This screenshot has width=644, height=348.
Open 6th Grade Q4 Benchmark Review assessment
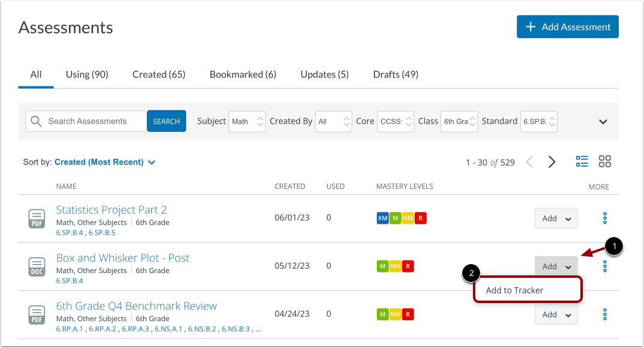136,306
